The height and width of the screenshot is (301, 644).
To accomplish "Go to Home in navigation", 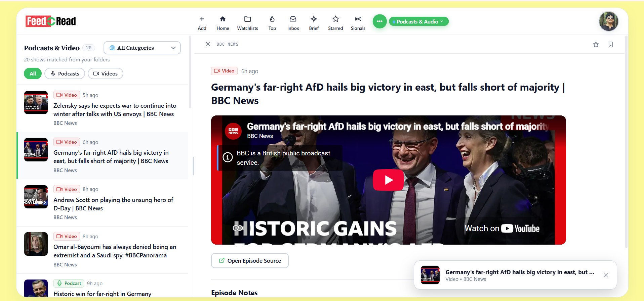I will click(x=223, y=23).
